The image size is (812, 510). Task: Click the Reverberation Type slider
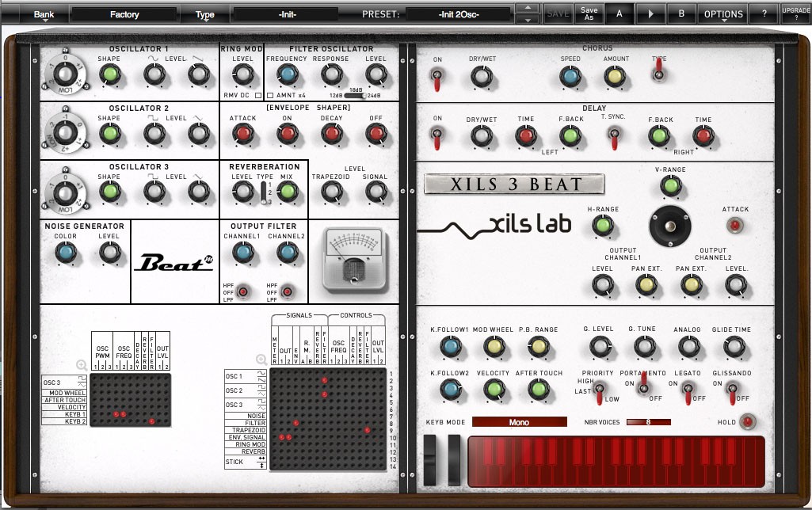tap(264, 192)
